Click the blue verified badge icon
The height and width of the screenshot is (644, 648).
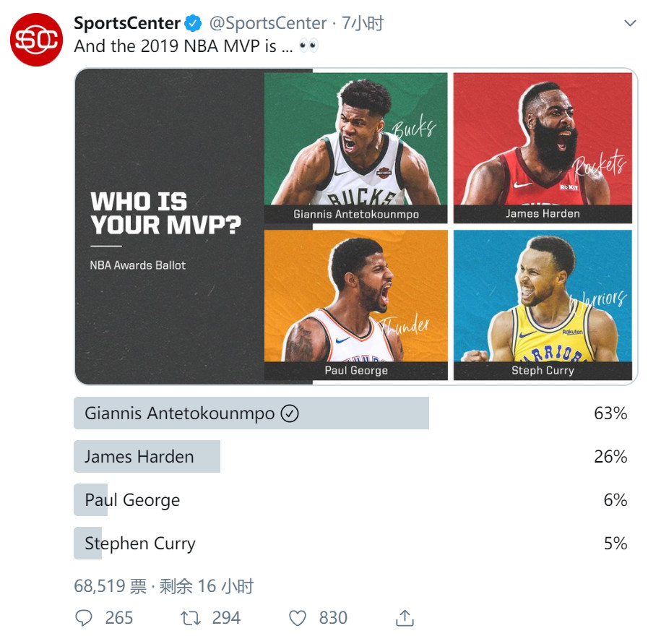(194, 24)
